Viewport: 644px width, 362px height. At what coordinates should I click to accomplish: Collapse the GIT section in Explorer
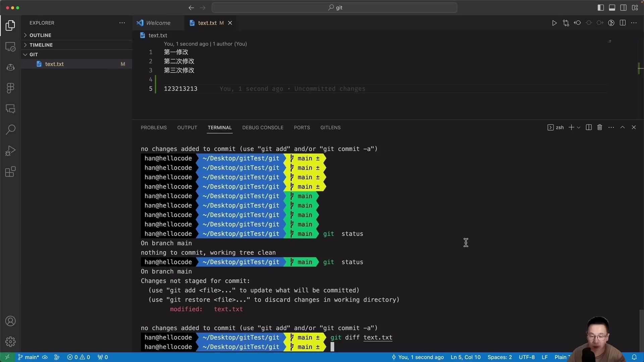[34, 54]
